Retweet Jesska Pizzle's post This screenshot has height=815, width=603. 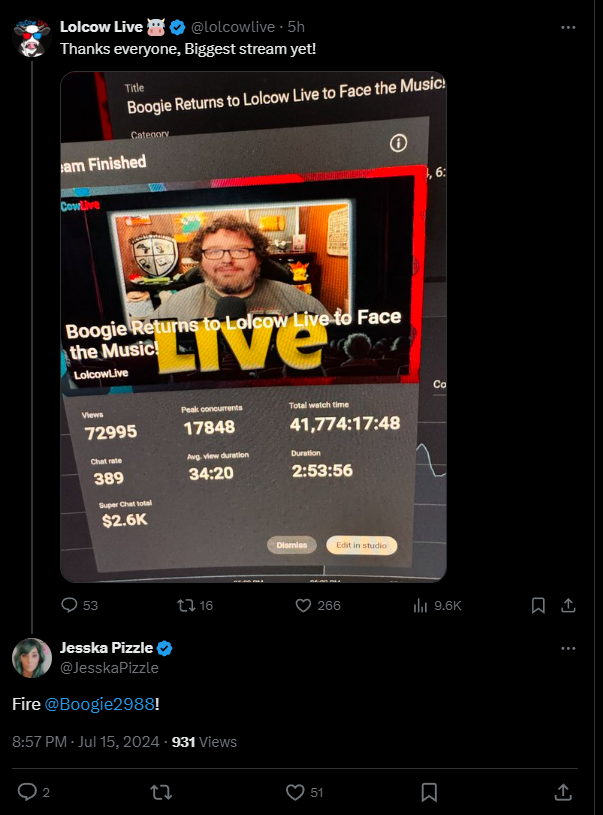pos(161,792)
